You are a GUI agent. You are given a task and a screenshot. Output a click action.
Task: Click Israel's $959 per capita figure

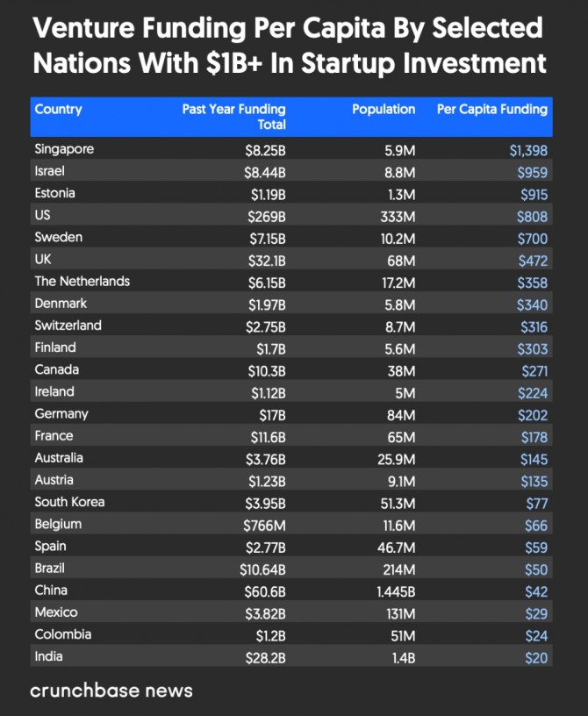coord(533,173)
